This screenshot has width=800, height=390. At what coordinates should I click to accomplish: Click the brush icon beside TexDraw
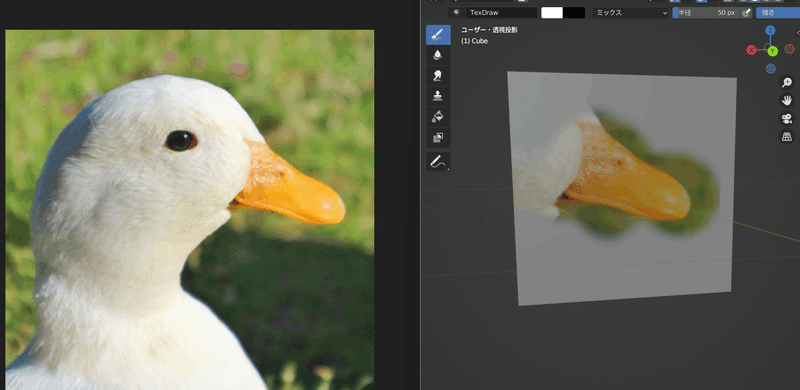click(456, 13)
